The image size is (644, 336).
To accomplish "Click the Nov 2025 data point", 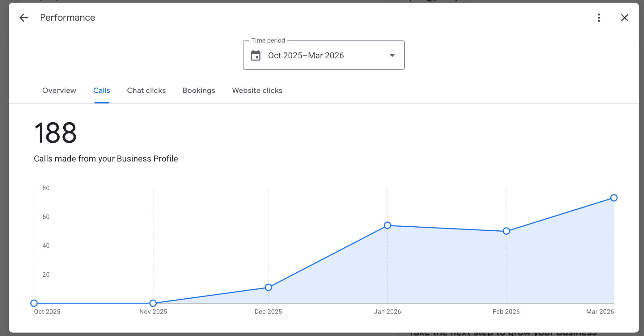I will (153, 303).
